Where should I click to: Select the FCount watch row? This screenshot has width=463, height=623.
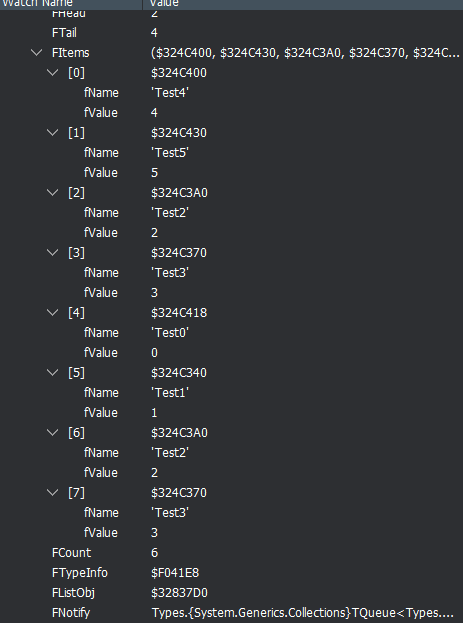[x=231, y=553]
